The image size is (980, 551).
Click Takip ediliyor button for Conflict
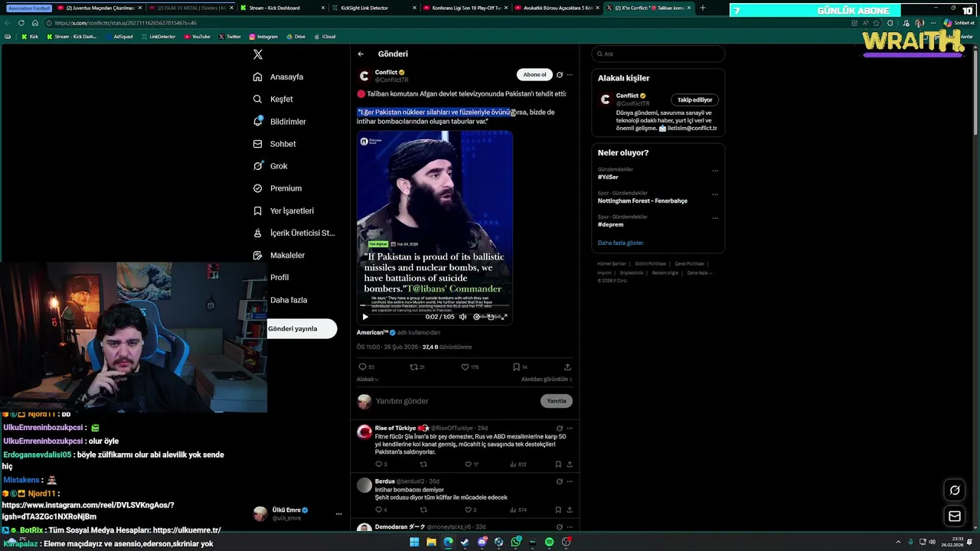tap(695, 100)
